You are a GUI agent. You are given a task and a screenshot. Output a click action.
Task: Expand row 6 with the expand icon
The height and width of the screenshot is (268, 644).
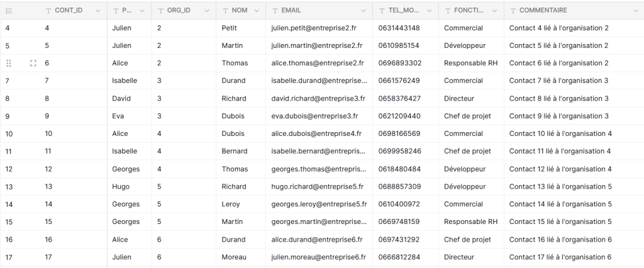33,64
